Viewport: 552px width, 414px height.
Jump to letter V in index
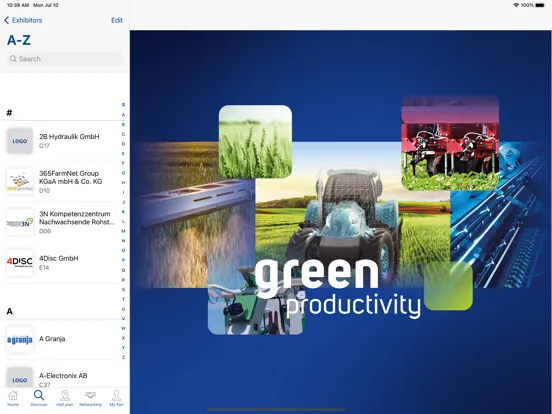pyautogui.click(x=123, y=318)
